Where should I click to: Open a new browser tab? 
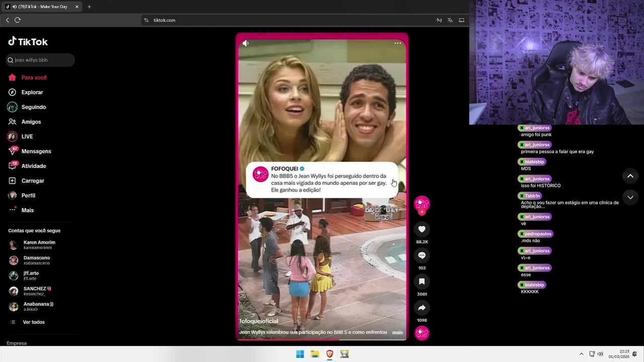point(89,7)
